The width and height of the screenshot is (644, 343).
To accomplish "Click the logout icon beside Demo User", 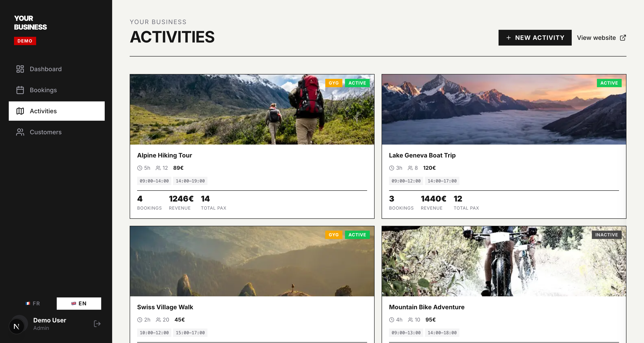I will tap(97, 324).
